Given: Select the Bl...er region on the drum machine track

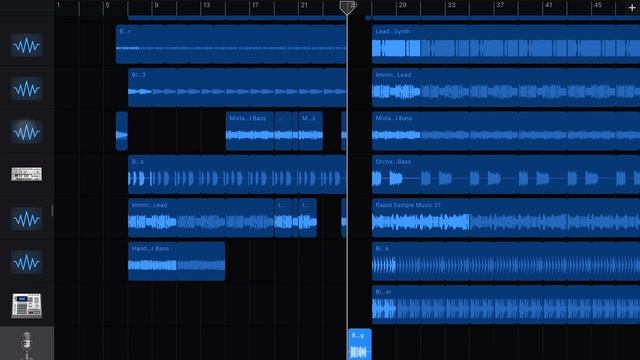Looking at the screenshot, I should click(506, 305).
